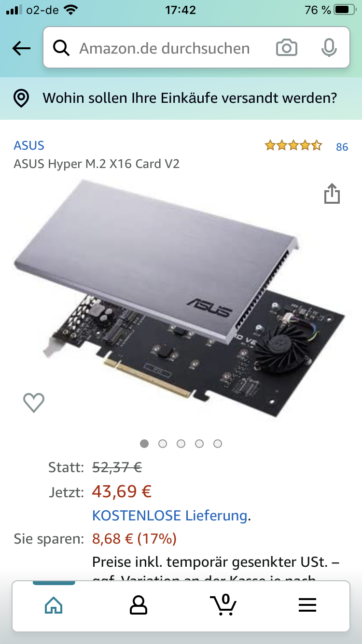Viewport: 362px width, 644px height.
Task: Tap the location pin icon
Action: (x=21, y=98)
